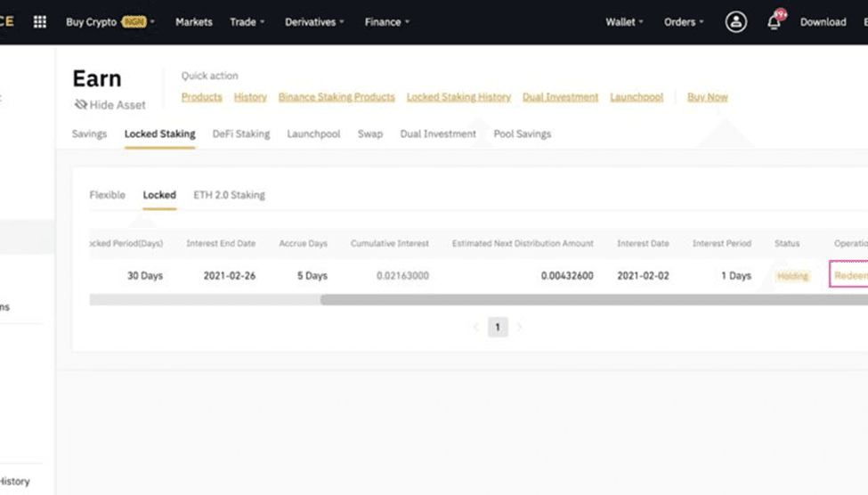This screenshot has height=495, width=868.
Task: Click the 5 Days accrue cell
Action: click(312, 276)
